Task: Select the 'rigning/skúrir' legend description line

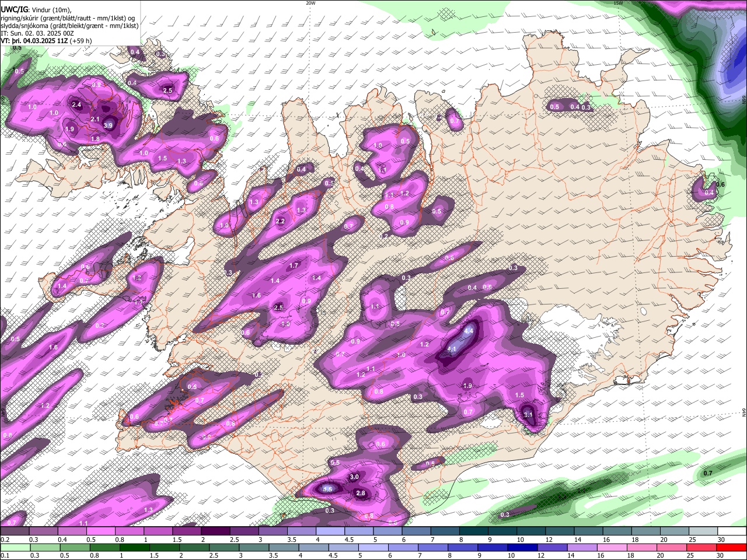Action: 67,17
